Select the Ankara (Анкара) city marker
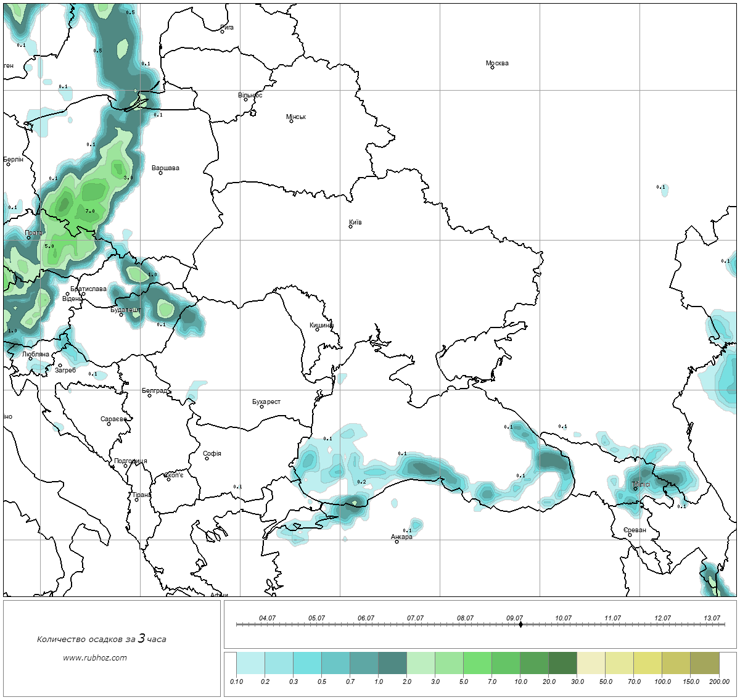The image size is (740, 700). pos(397,541)
